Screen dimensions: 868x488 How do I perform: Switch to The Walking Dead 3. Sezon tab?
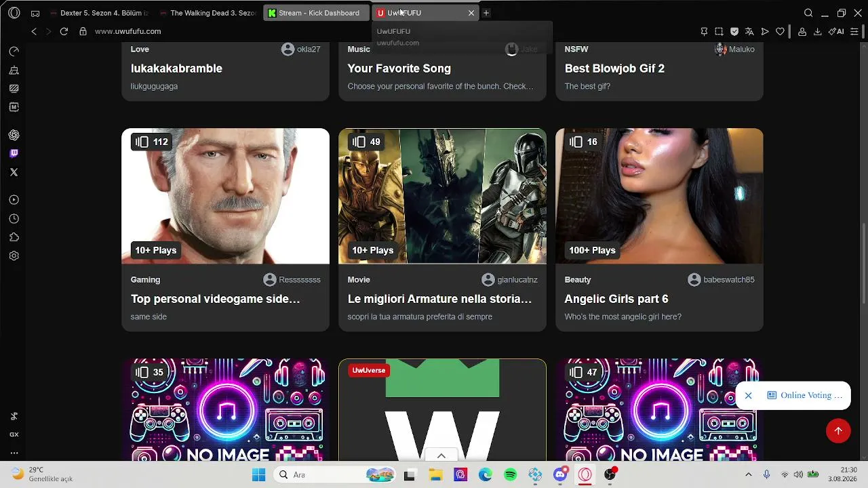point(208,13)
